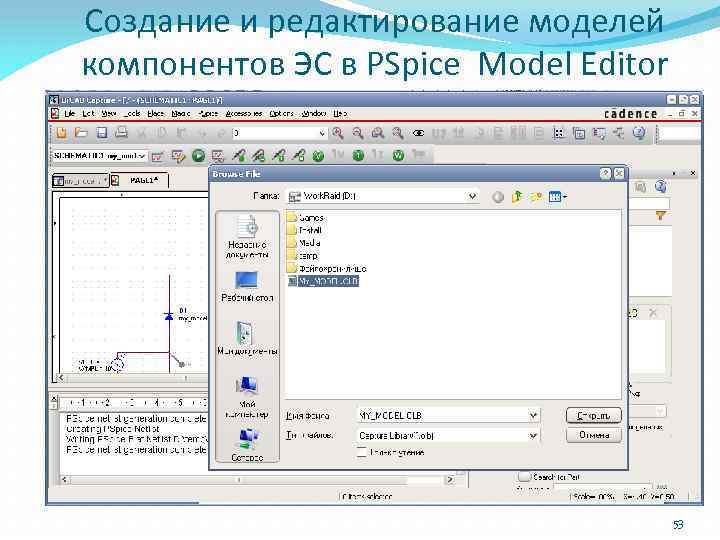Open the Edit menu
Image resolution: width=720 pixels, height=540 pixels.
(x=88, y=113)
